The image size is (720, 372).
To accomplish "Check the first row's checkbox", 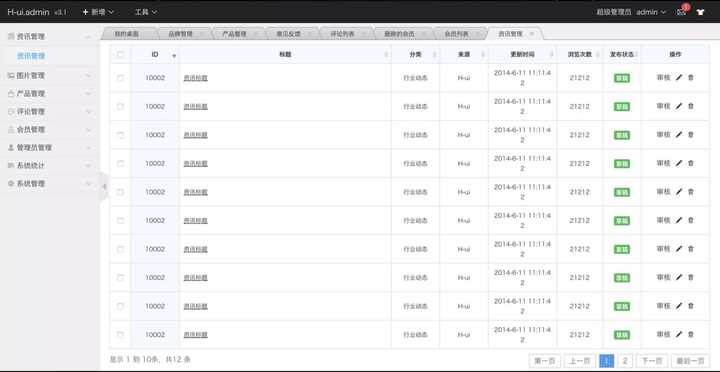I will 120,78.
